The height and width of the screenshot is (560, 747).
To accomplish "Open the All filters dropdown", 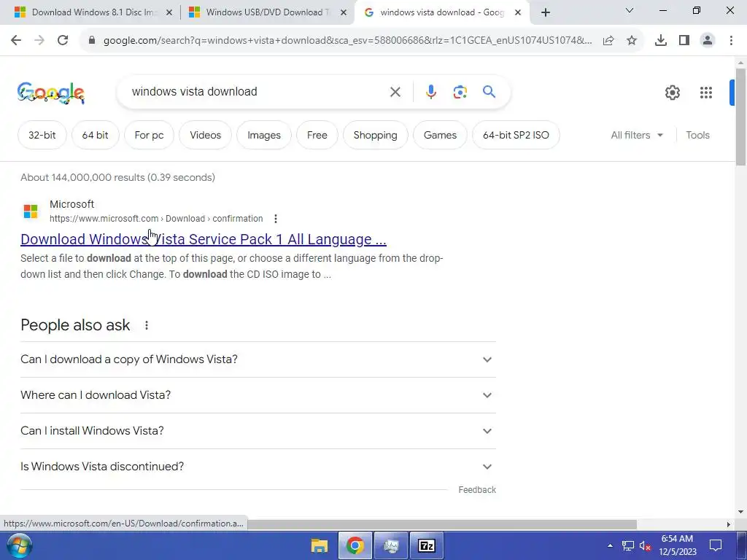I will tap(637, 135).
